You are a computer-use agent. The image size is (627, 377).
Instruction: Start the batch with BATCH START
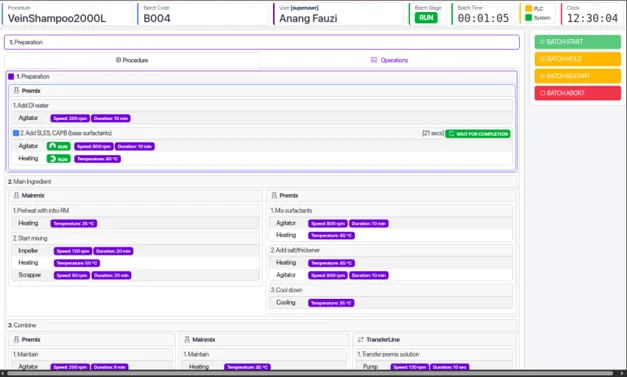click(578, 42)
